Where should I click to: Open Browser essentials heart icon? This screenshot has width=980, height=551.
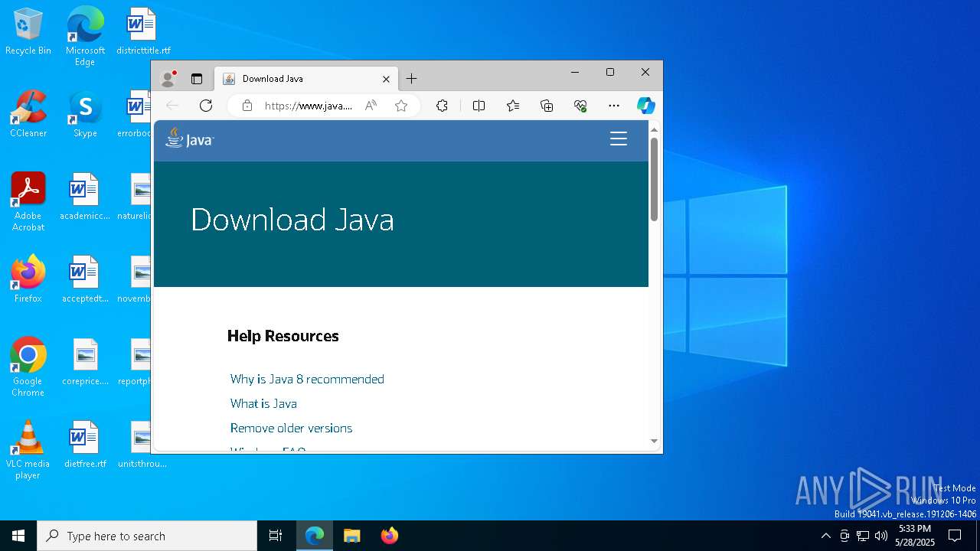[x=580, y=106]
